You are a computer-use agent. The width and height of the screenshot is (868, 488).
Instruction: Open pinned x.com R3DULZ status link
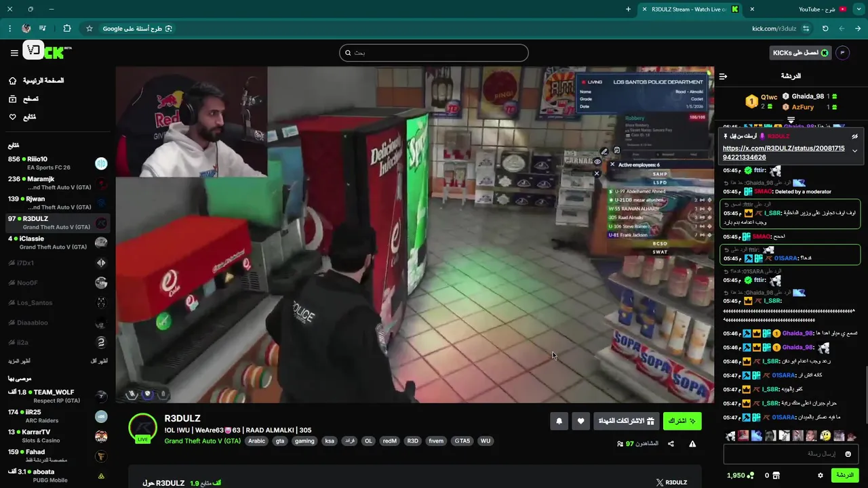point(784,152)
